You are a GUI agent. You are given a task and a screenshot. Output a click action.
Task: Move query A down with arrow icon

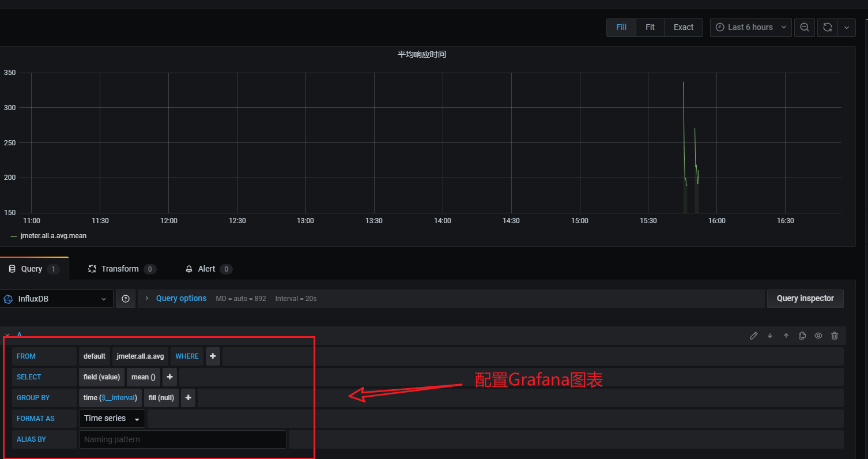769,336
